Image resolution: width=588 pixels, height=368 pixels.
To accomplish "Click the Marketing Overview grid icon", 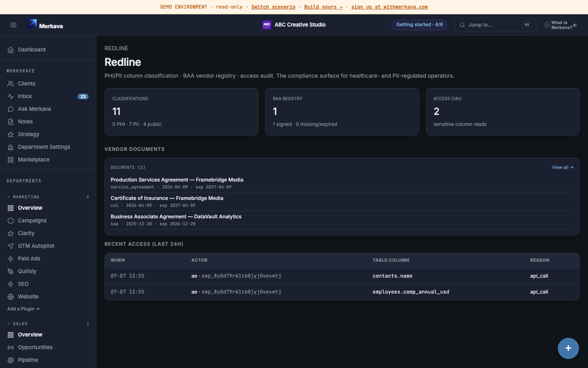I will [x=11, y=208].
